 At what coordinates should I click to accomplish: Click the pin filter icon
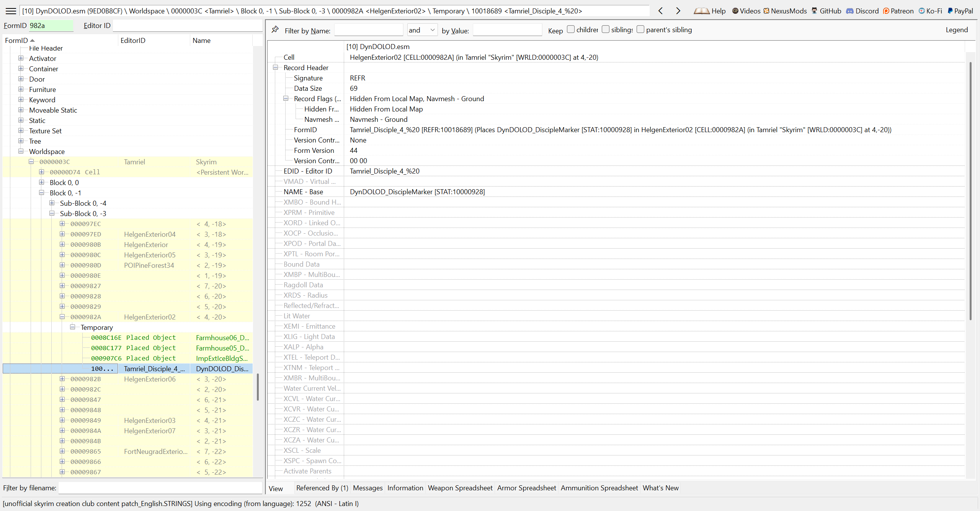click(275, 30)
